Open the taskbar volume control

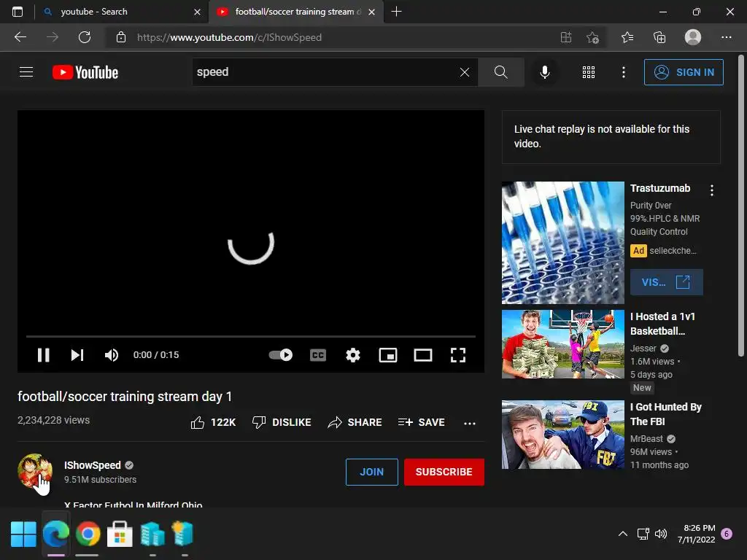pos(661,534)
